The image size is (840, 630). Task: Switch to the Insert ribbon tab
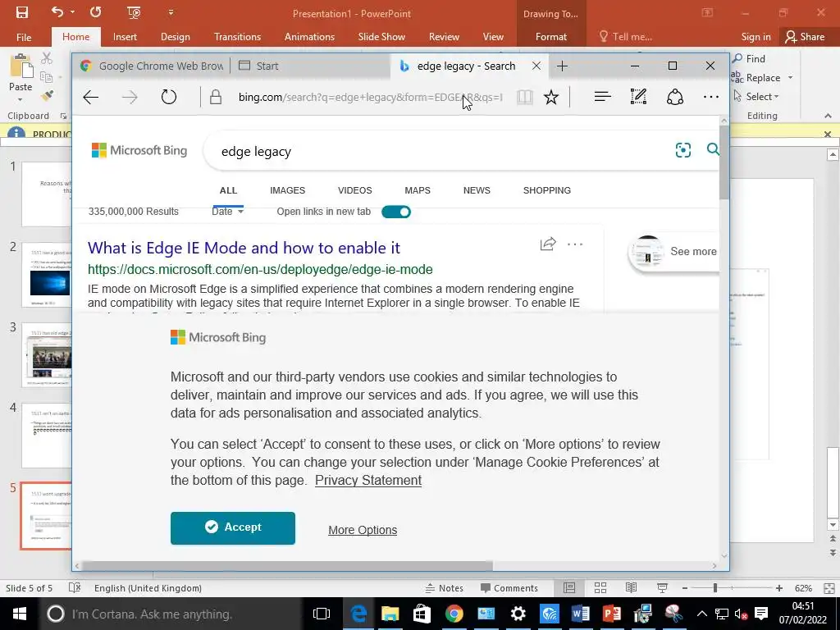[125, 37]
